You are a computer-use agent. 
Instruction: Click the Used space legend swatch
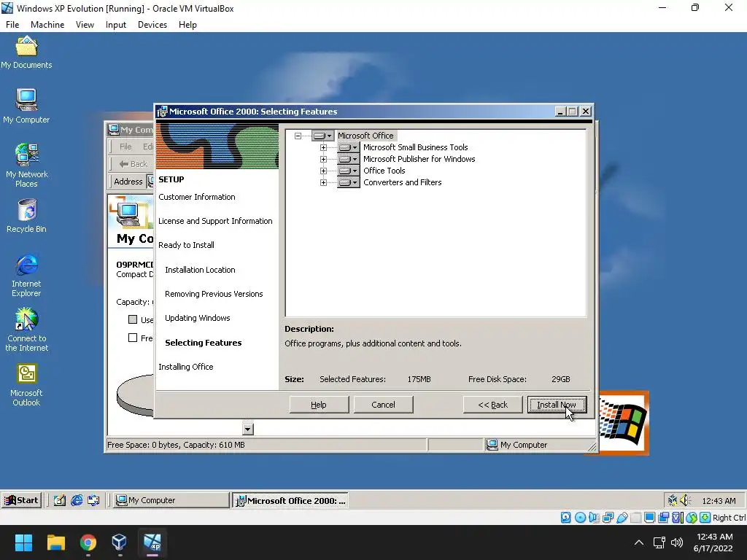133,319
